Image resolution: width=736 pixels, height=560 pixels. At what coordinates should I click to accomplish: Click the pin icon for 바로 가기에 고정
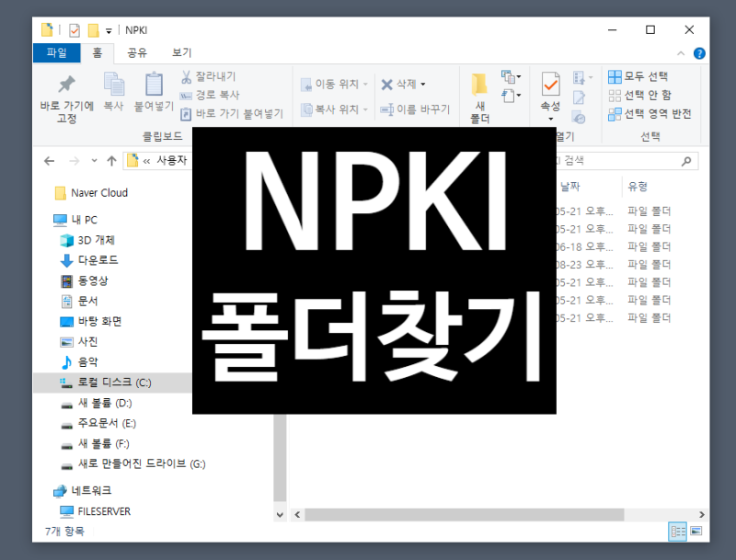66,85
